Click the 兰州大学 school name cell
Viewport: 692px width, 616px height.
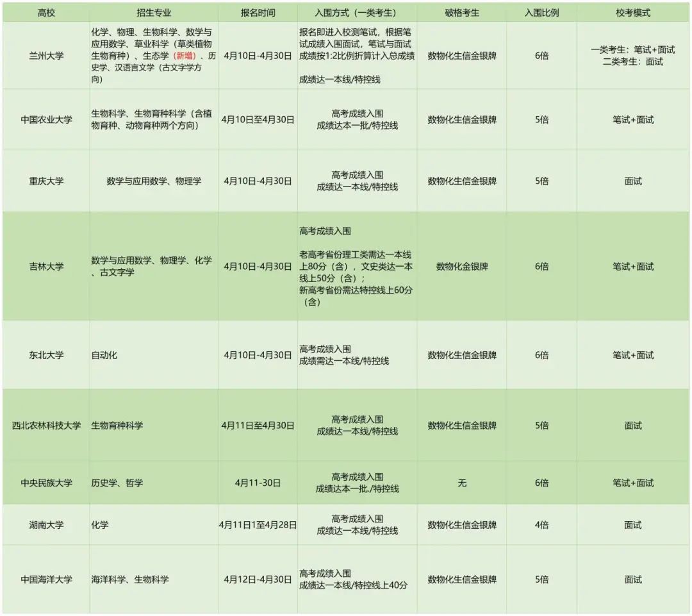tap(46, 56)
